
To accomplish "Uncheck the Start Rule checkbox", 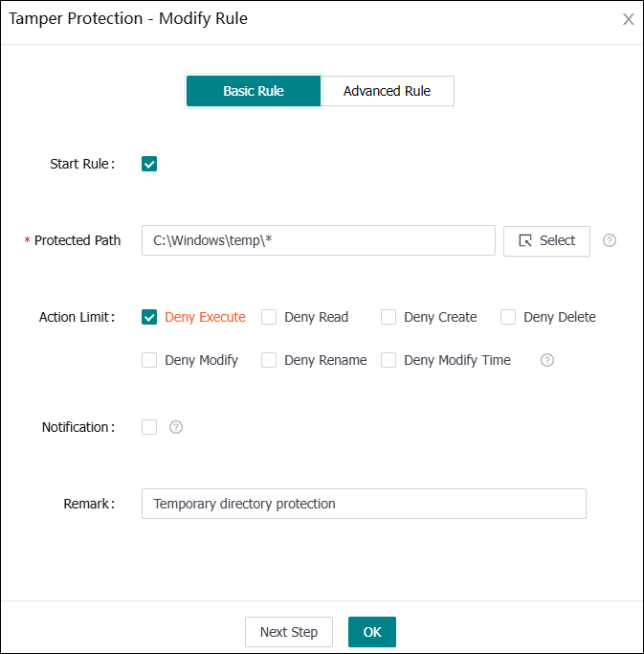I will pyautogui.click(x=149, y=164).
